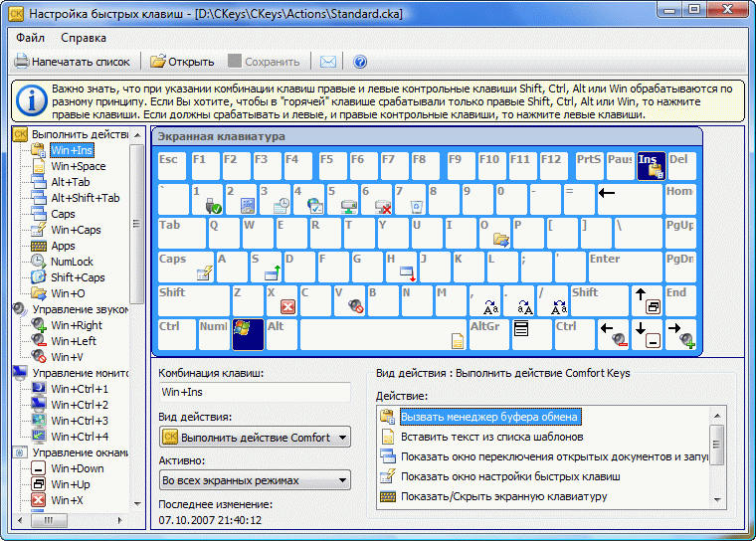Select Вставить текст из списка шаблонов action
Viewport: 756px width, 541px height.
pos(491,437)
